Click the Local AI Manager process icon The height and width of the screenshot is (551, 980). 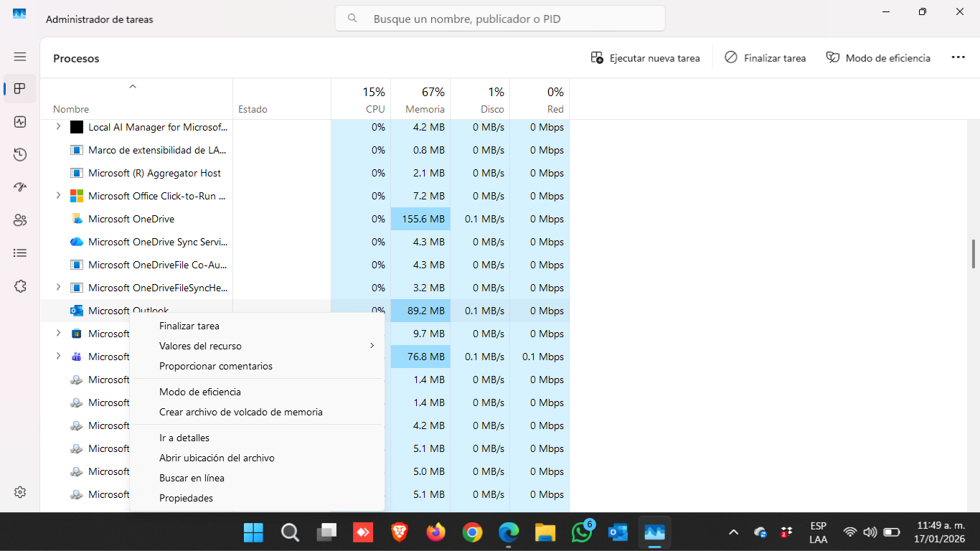(x=77, y=127)
